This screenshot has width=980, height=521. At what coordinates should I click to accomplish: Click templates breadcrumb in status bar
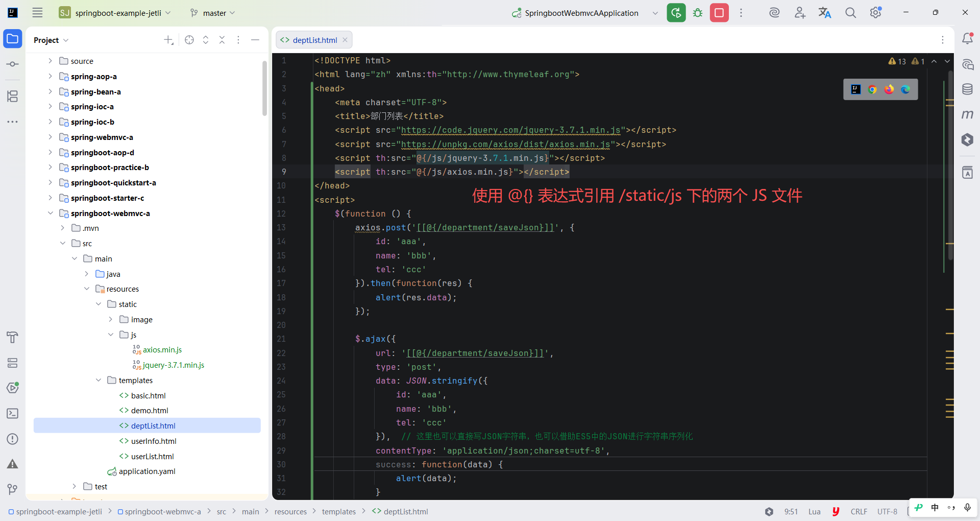pyautogui.click(x=338, y=512)
